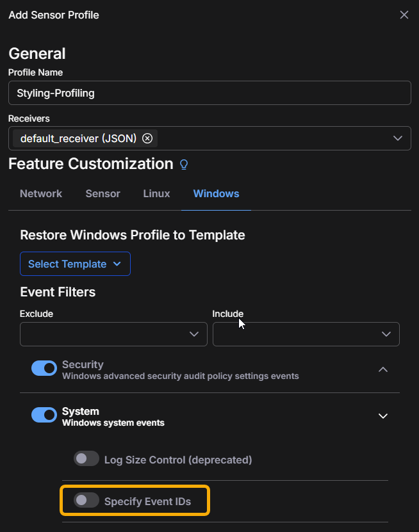Screen dimensions: 419x532
Task: Switch to the Network tab
Action: [41, 193]
